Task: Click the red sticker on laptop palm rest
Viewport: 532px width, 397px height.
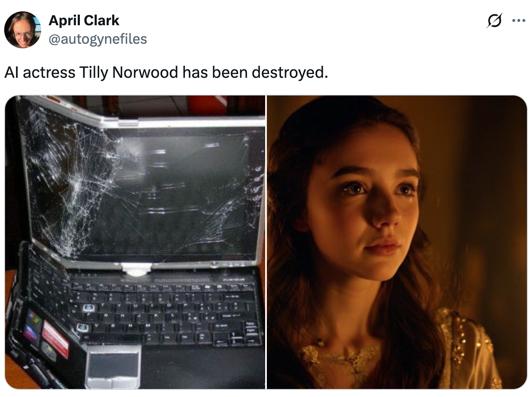Action: (x=55, y=339)
